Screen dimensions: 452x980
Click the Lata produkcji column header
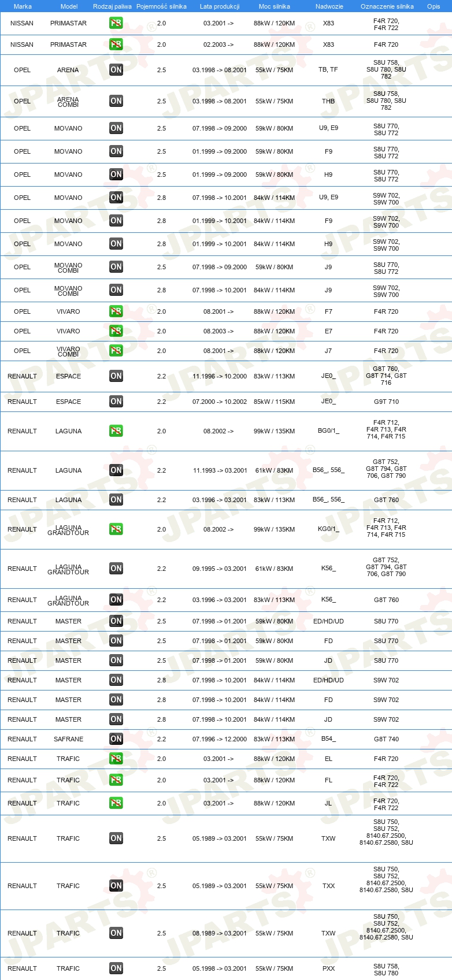220,6
